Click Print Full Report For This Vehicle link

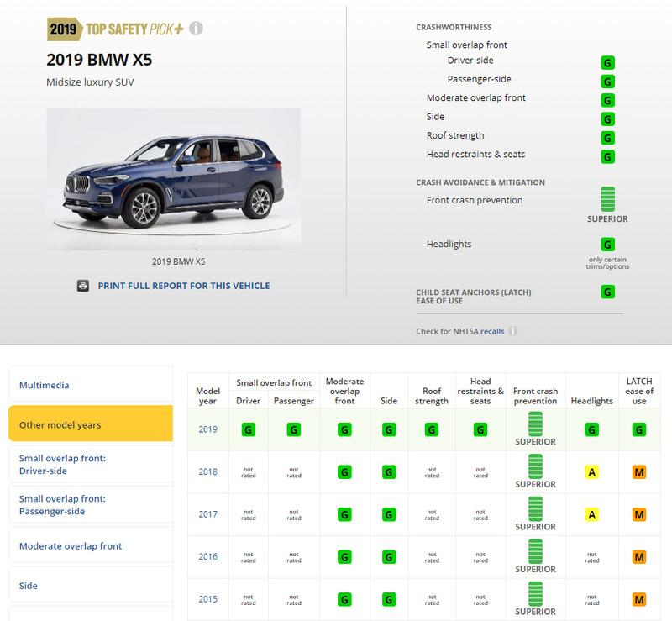[184, 286]
